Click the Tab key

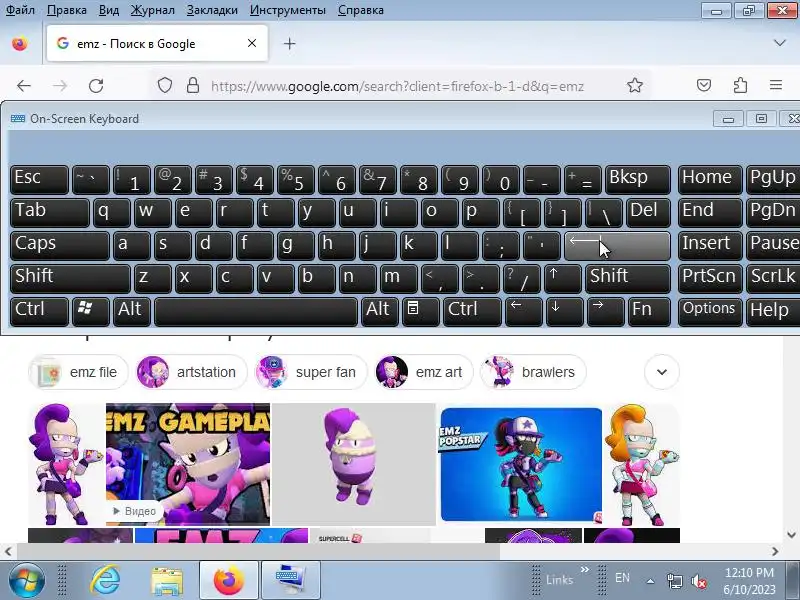49,213
